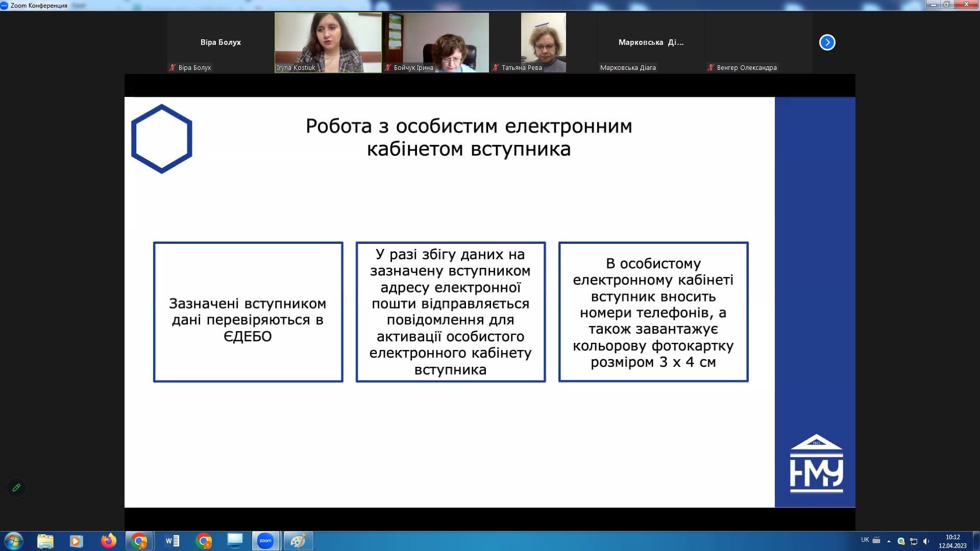980x551 pixels.
Task: Switch to the second Chrome taskbar icon
Action: coord(204,541)
